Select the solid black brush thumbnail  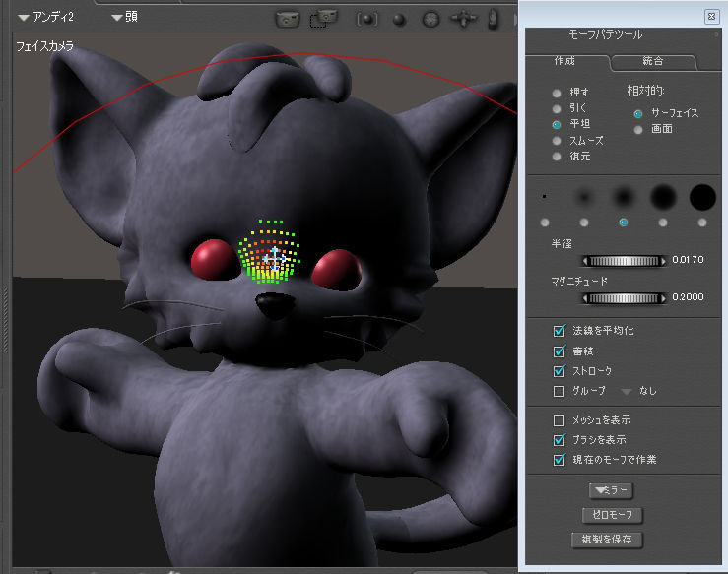click(702, 197)
